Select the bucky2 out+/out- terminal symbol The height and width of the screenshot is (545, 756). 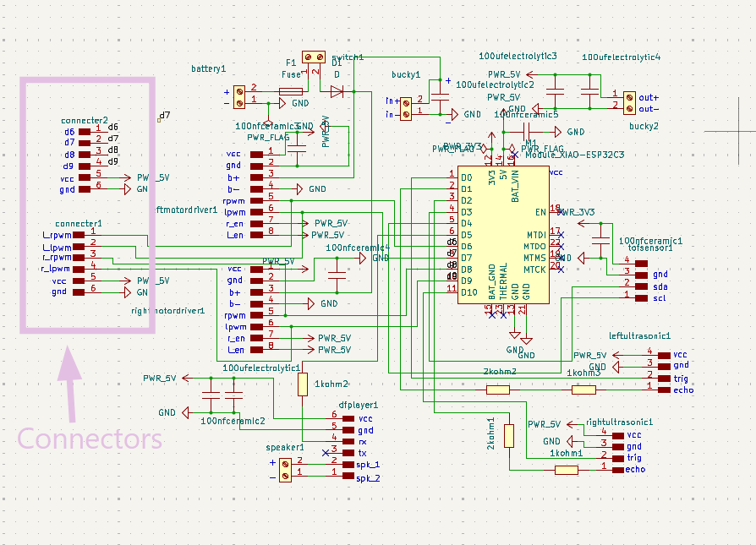[629, 103]
